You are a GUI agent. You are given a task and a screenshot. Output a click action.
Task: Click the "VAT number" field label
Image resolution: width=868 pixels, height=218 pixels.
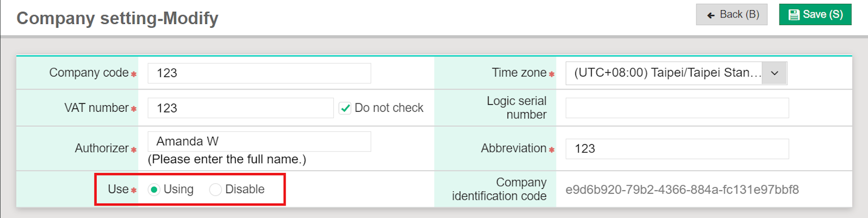coord(96,108)
